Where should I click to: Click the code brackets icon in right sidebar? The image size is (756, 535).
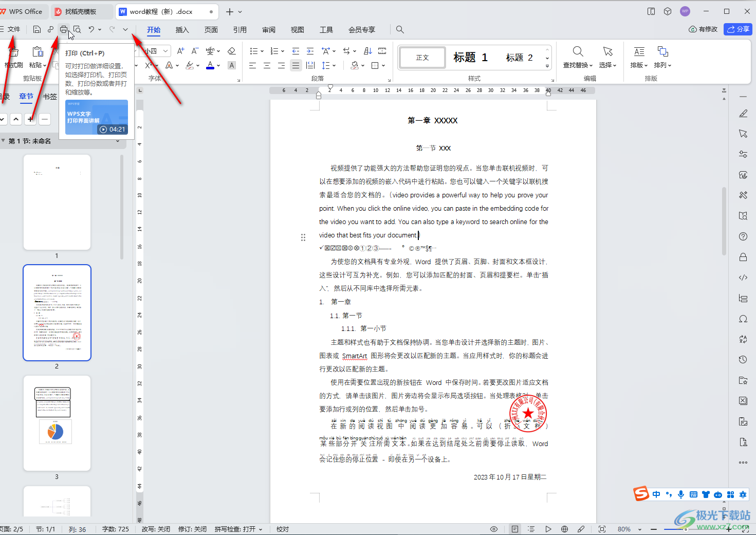coord(743,278)
